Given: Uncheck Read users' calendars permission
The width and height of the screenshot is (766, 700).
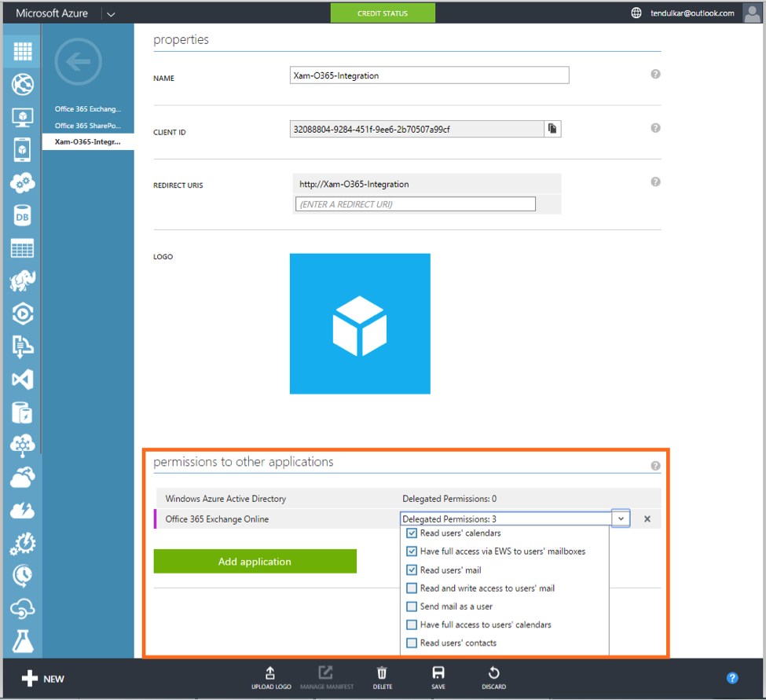Looking at the screenshot, I should [412, 533].
